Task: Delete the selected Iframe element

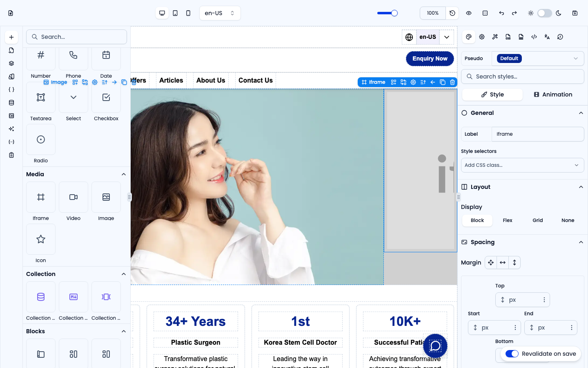Action: click(452, 82)
